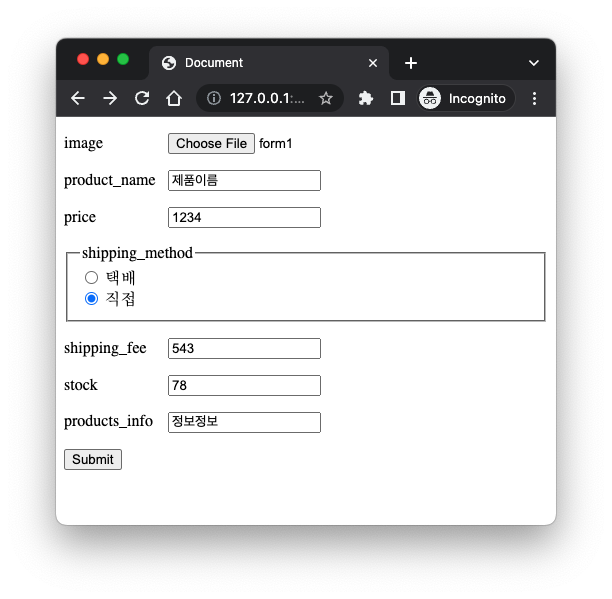The height and width of the screenshot is (599, 612).
Task: Expand the tab search chevron
Action: [534, 63]
